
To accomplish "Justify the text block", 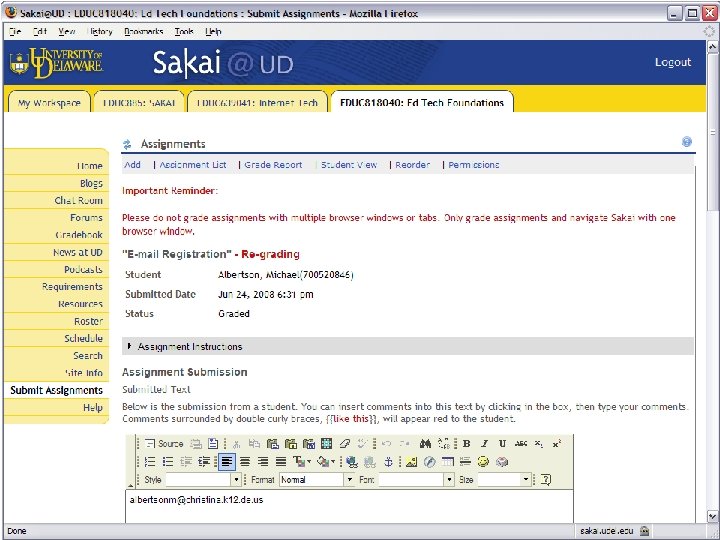I will point(281,461).
